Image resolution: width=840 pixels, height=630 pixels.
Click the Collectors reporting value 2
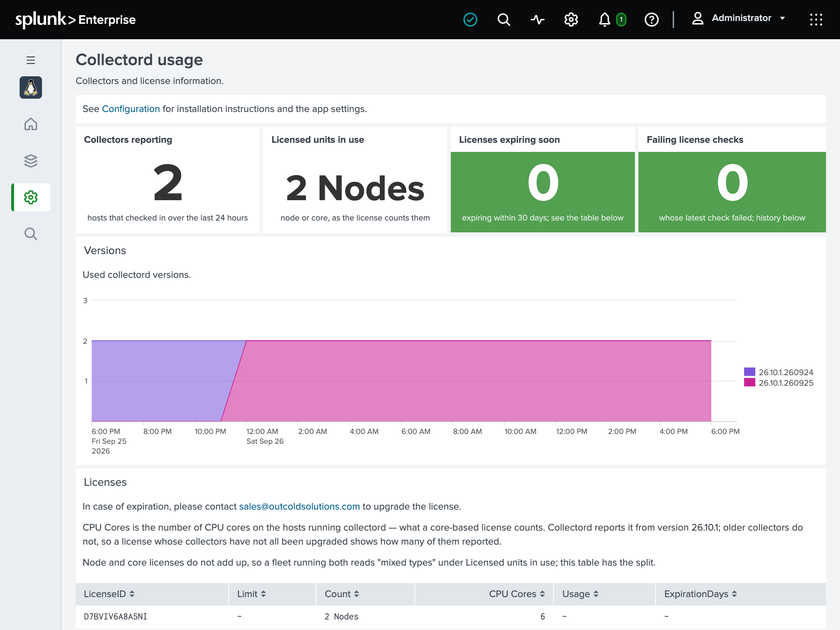pos(167,183)
